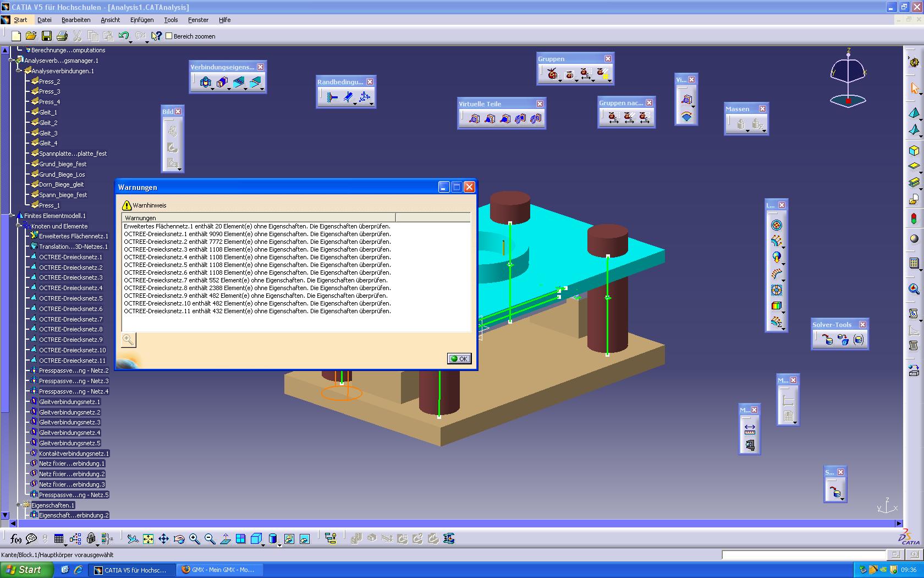Open the dropdown arrow under Massen toolbar icon
Screen dimensions: 924x578
(x=748, y=131)
